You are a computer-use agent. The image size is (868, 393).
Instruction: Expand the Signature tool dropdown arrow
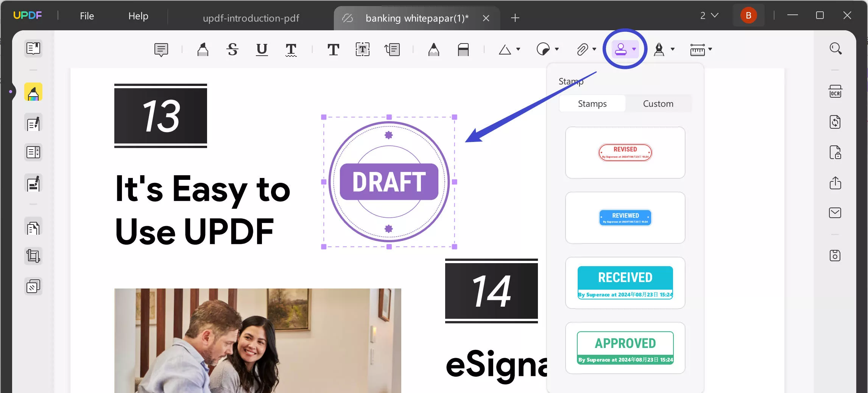pos(673,49)
